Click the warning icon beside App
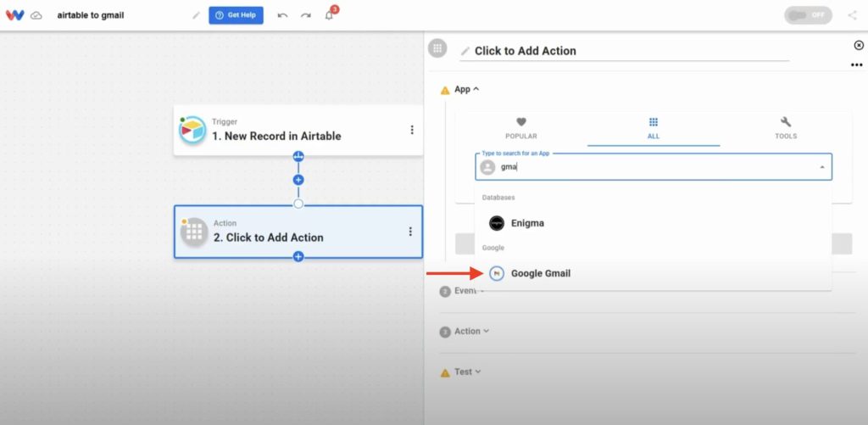 click(445, 90)
